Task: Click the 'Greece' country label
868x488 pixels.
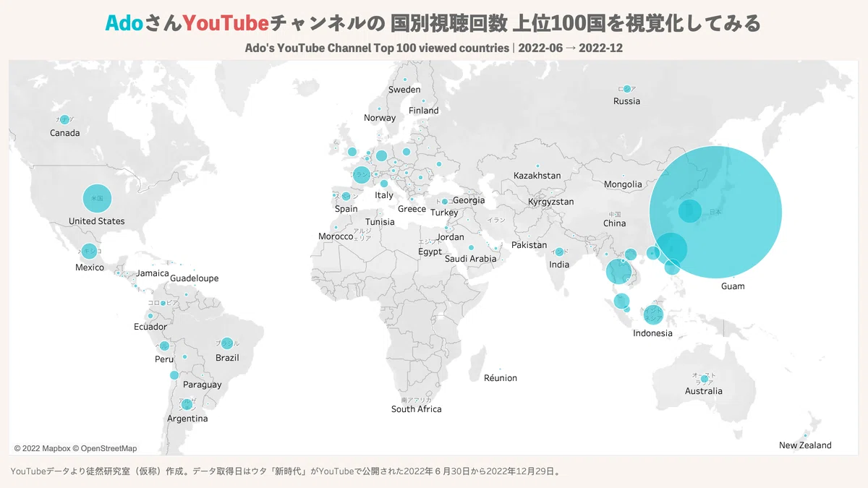Action: [412, 209]
